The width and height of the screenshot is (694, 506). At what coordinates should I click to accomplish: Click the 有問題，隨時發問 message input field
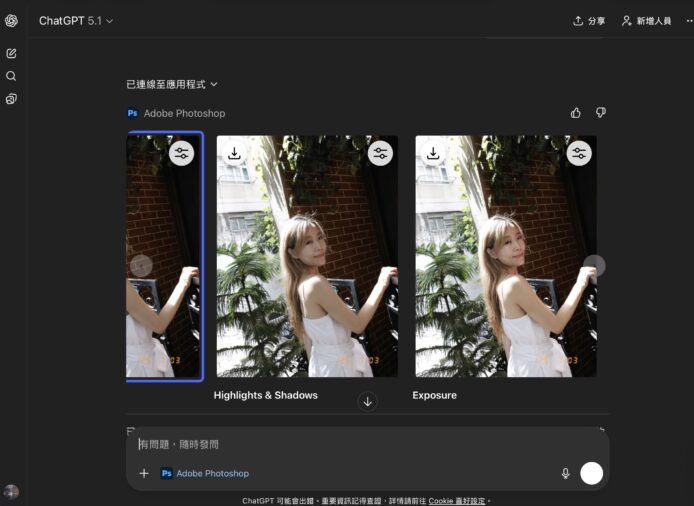350,444
